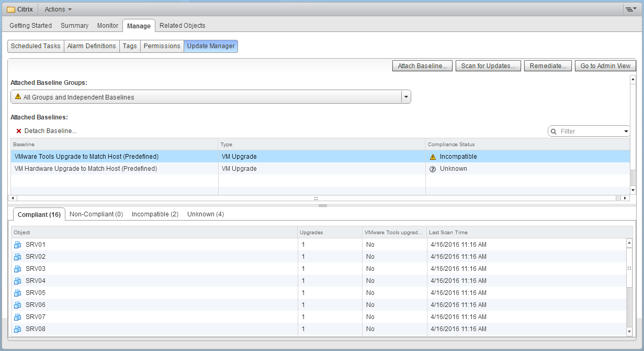Show the Non-Compliant (0) tab

tap(96, 214)
